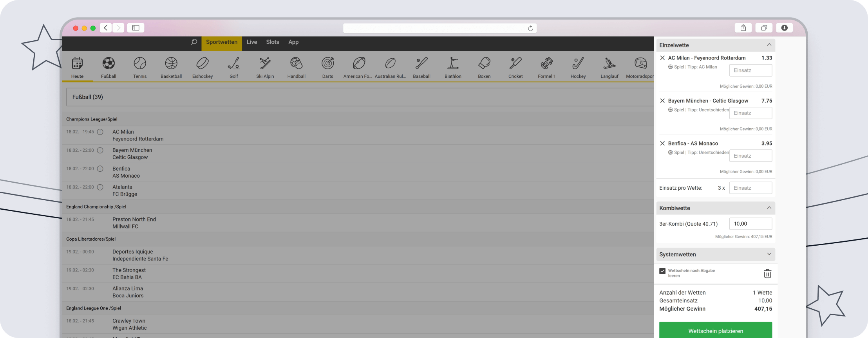Show info for AC Milan match
Viewport: 868px width, 338px height.
(x=100, y=132)
